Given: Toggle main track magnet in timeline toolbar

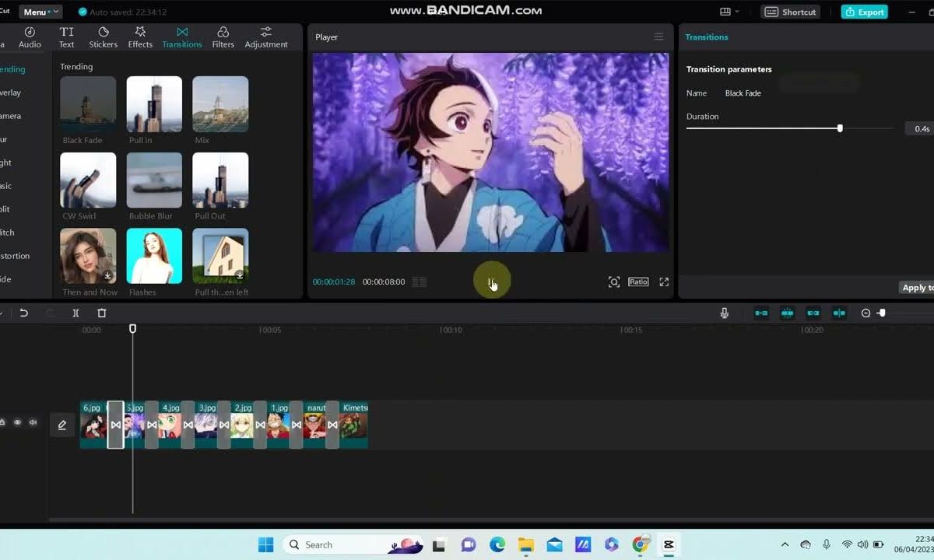Looking at the screenshot, I should click(761, 313).
